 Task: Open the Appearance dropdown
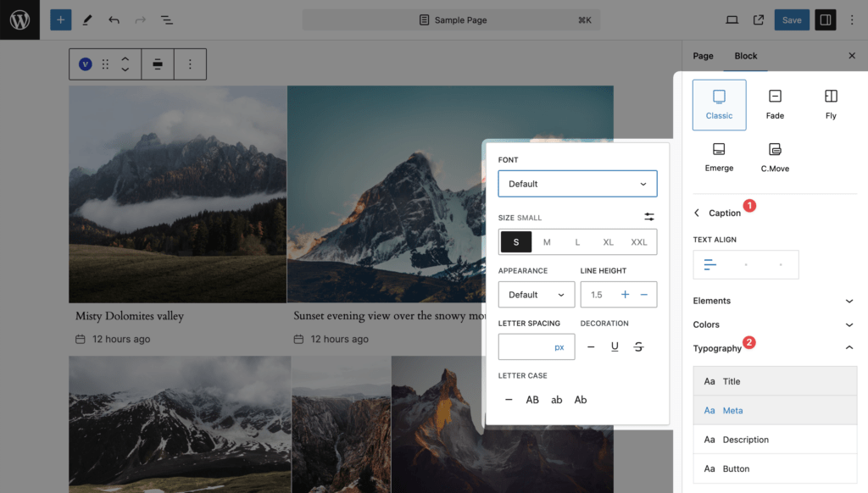537,295
